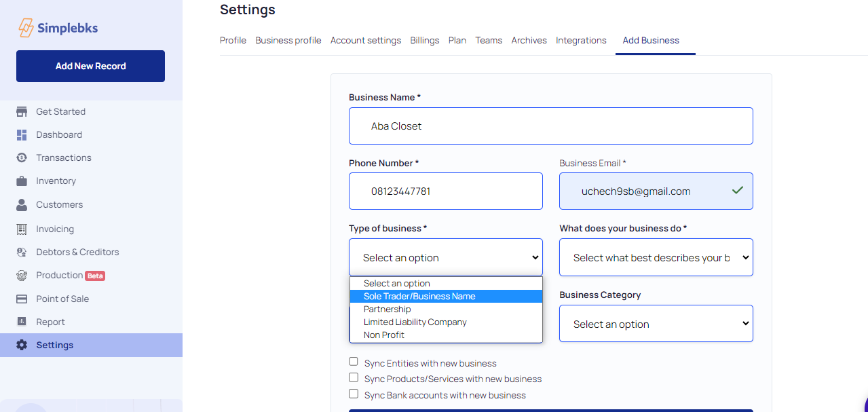Viewport: 868px width, 412px height.
Task: Open 'What does your business do' dropdown
Action: 656,258
